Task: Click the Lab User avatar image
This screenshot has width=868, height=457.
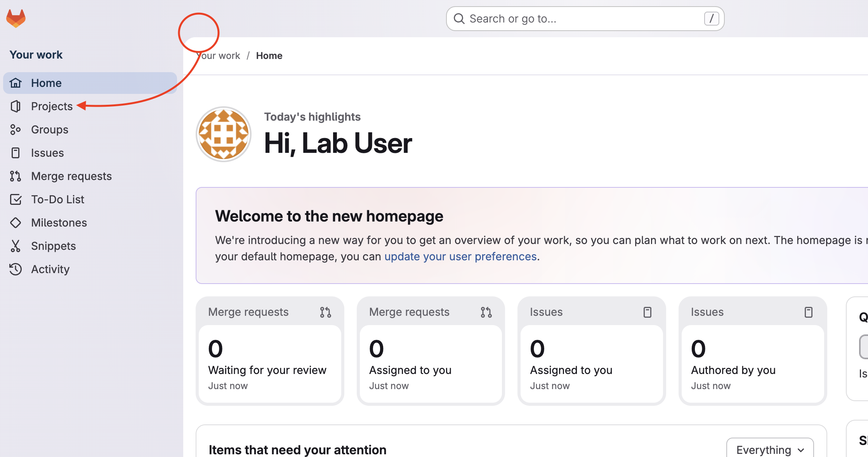Action: [x=224, y=134]
